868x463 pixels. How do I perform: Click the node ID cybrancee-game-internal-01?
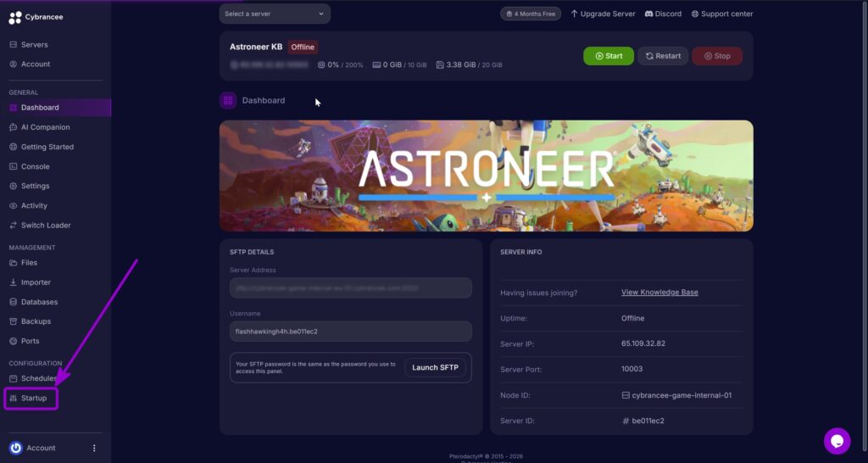(682, 395)
